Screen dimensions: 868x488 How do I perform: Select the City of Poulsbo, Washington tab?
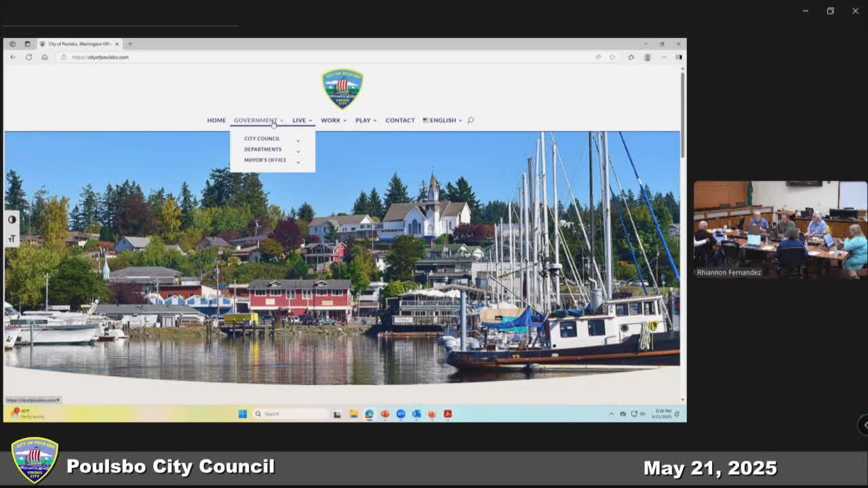coord(79,44)
